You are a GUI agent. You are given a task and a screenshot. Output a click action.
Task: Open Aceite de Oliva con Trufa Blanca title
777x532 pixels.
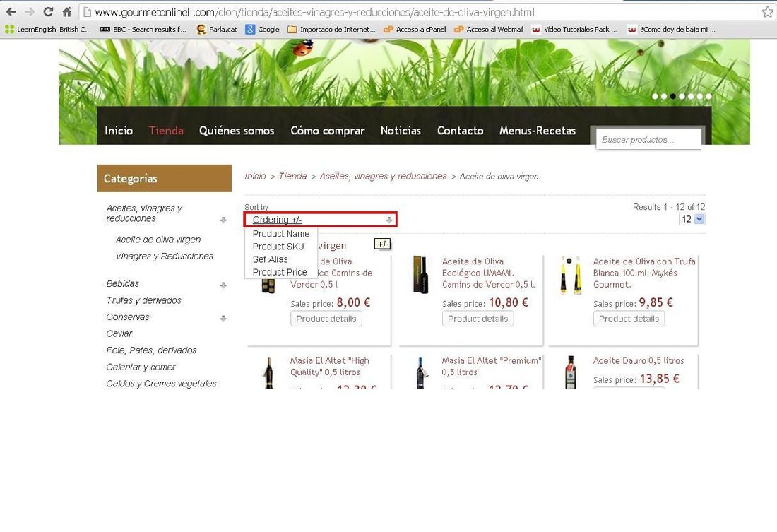coord(644,273)
